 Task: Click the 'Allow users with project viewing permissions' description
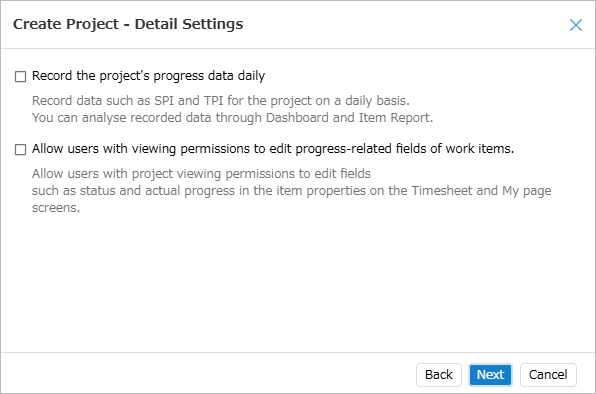click(x=201, y=174)
